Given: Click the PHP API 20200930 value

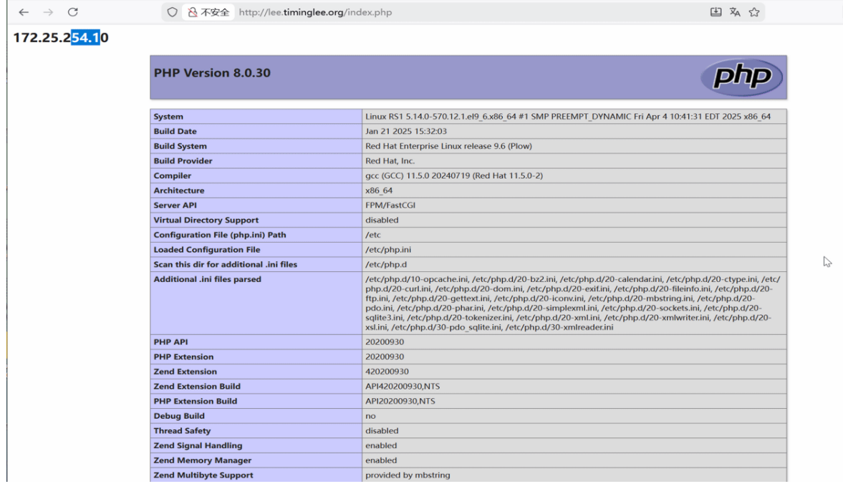Looking at the screenshot, I should pyautogui.click(x=385, y=341).
